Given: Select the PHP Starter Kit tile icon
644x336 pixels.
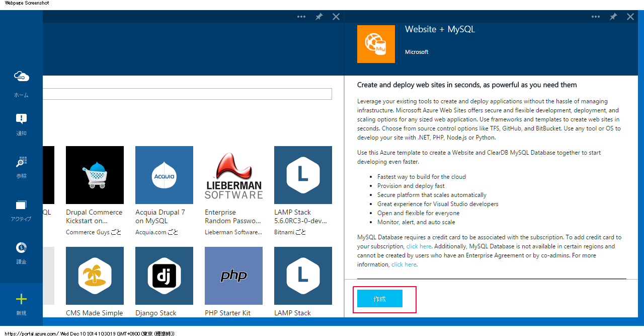Looking at the screenshot, I should point(233,276).
